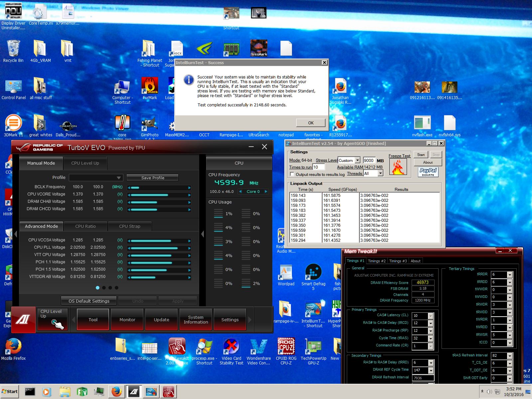Viewport: 532px width, 399px height.
Task: Click the memory size MB input field
Action: point(369,160)
